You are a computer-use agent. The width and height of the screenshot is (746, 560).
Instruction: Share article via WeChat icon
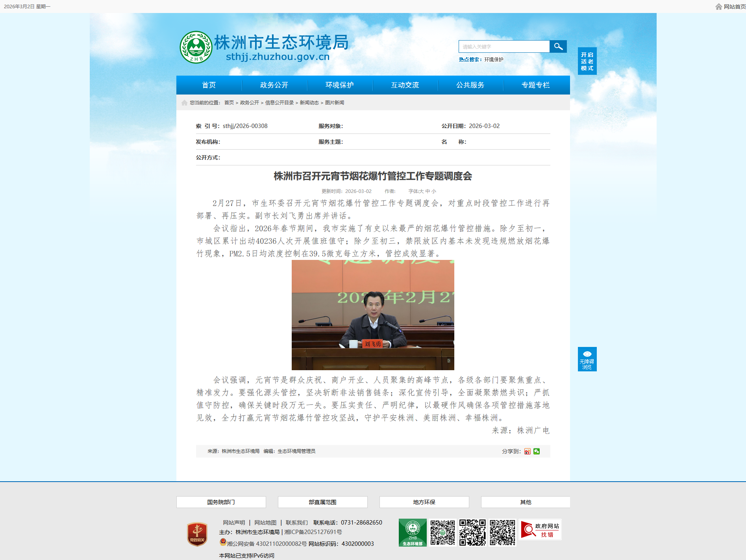tap(537, 451)
